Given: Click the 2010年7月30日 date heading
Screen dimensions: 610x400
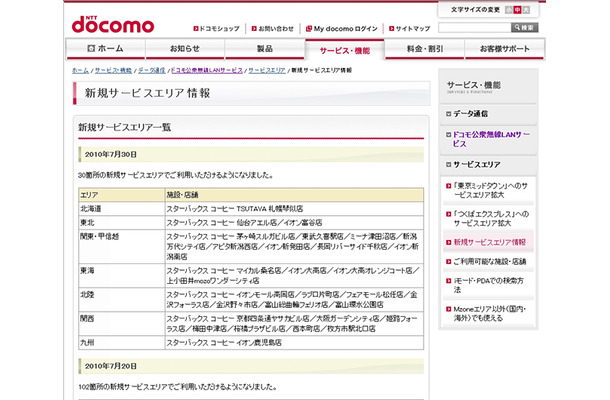Looking at the screenshot, I should (111, 154).
